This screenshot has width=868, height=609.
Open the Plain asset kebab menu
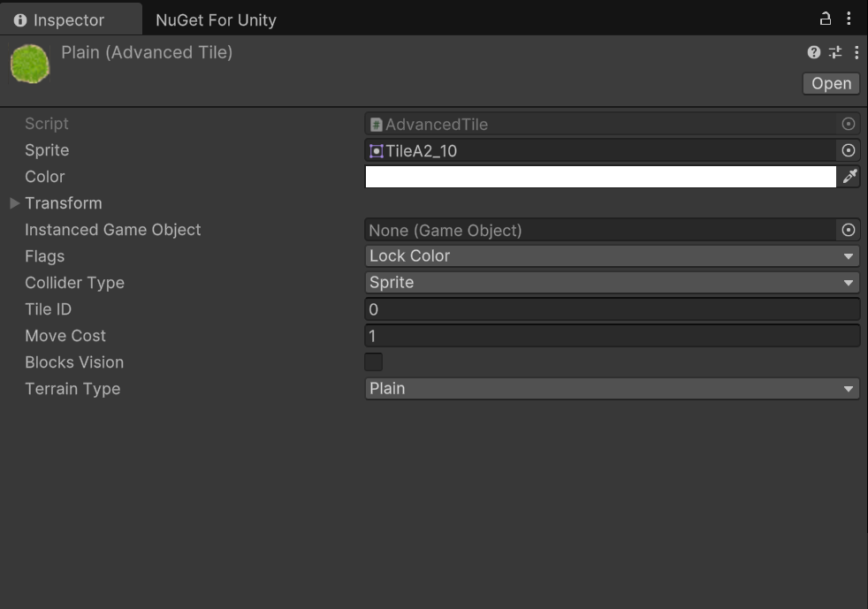[x=857, y=52]
